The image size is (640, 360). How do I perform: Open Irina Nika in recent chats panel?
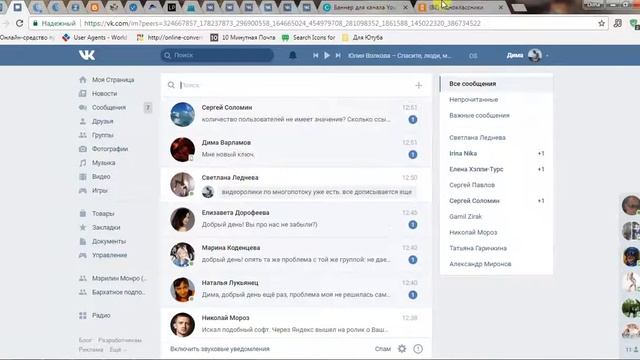pos(496,153)
